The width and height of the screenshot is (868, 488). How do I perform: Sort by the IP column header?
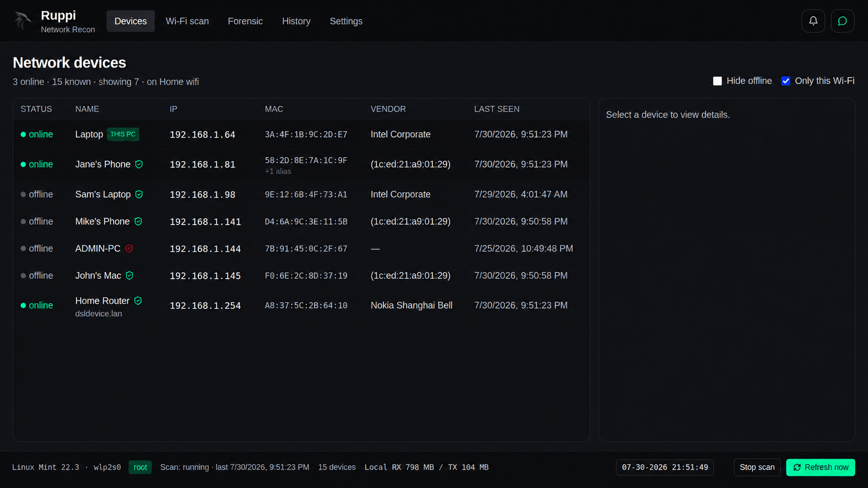[x=173, y=109]
